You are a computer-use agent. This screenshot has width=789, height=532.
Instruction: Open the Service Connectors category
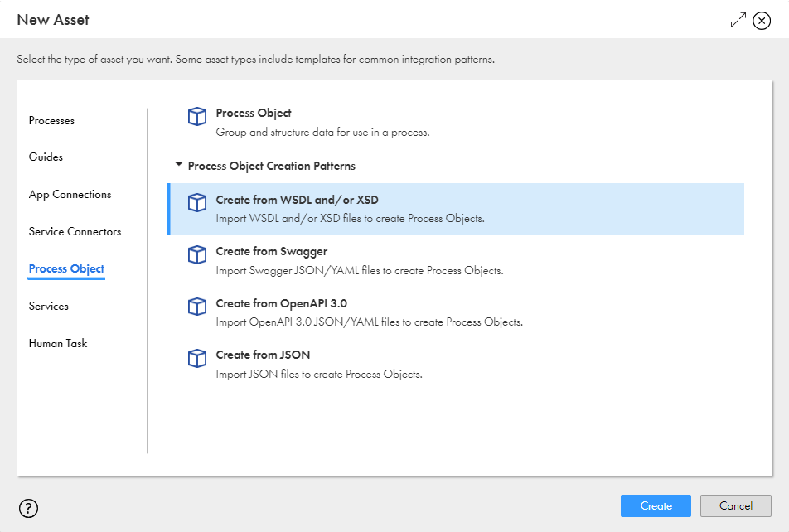75,231
